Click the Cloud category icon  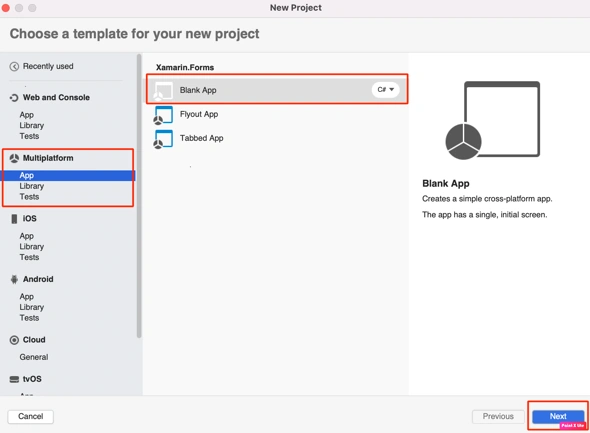14,340
